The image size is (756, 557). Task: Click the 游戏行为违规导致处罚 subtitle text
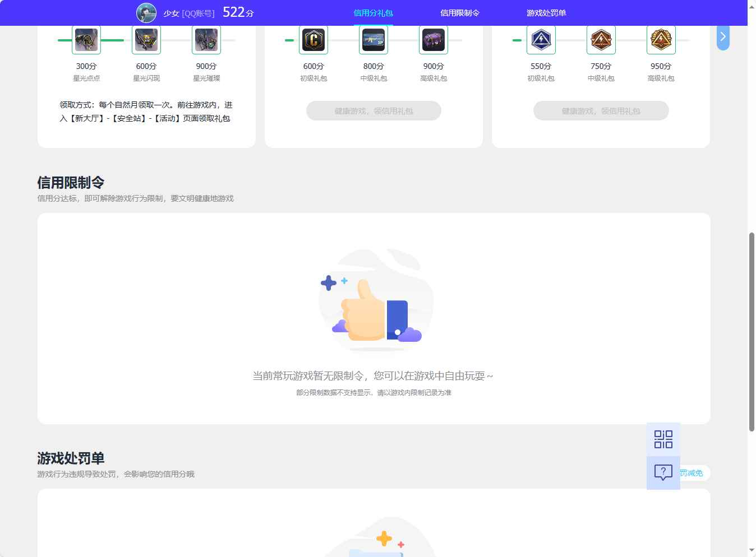pyautogui.click(x=116, y=474)
